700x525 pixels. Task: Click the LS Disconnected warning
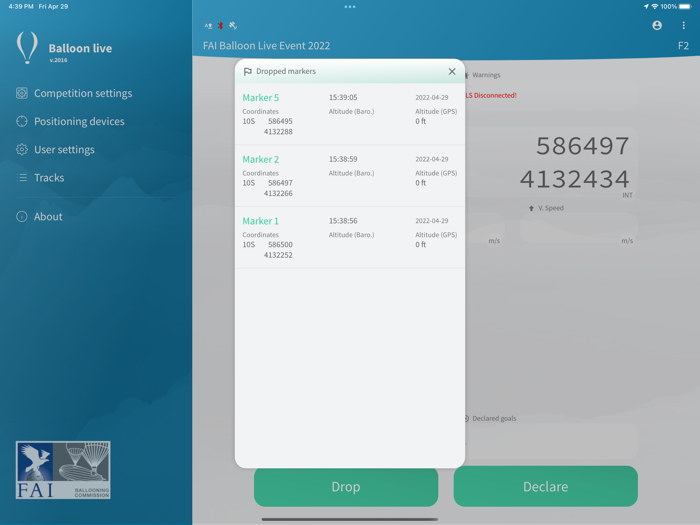491,95
